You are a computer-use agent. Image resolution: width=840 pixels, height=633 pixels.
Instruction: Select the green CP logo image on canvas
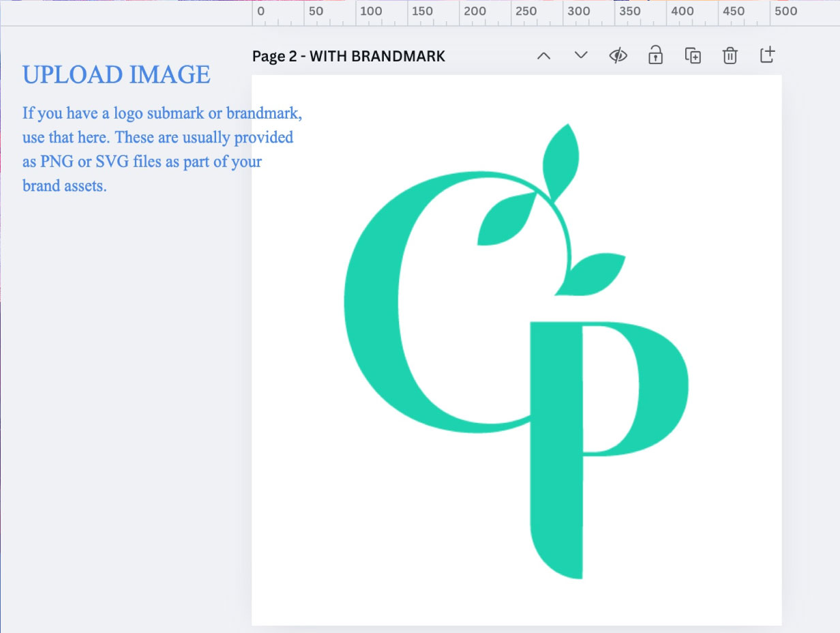click(x=516, y=351)
